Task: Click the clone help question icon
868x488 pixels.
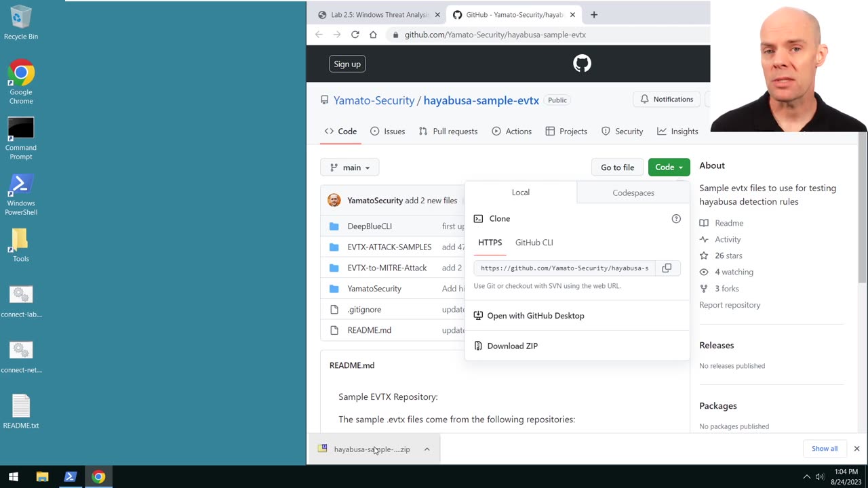Action: [676, 218]
